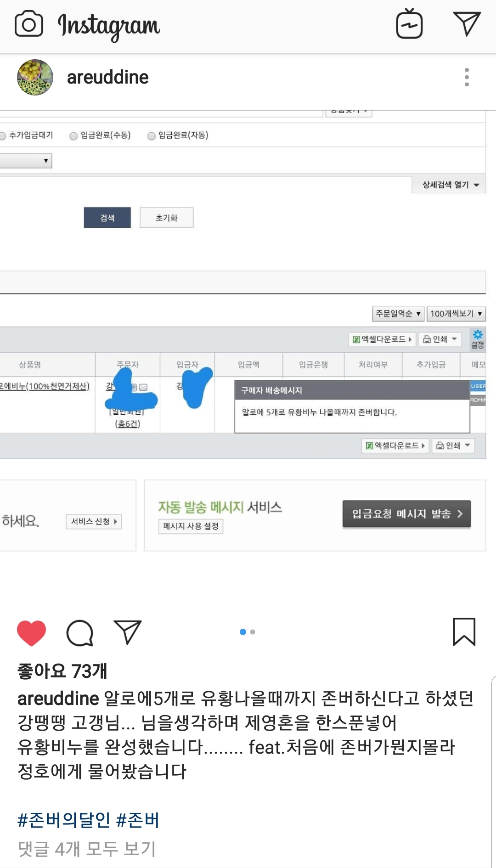
Task: Expand 상세검색 열기 dropdown
Action: coord(450,185)
